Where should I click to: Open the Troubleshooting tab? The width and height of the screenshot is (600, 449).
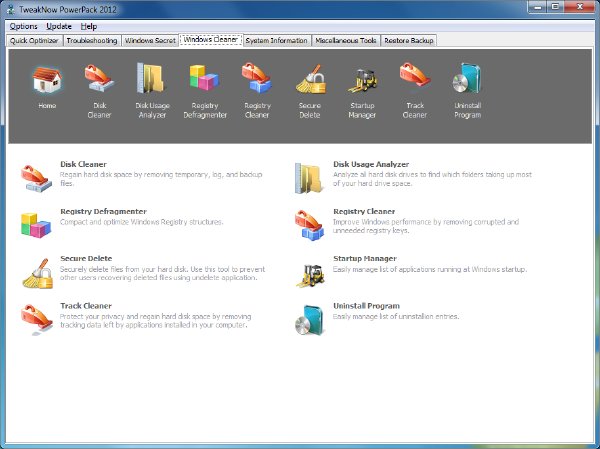pos(92,41)
